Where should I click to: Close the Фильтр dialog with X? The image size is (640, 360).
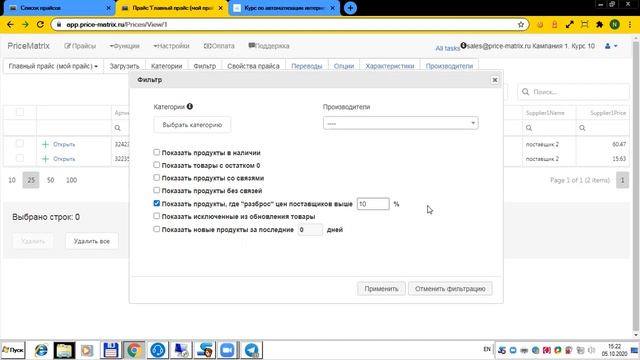tap(495, 80)
